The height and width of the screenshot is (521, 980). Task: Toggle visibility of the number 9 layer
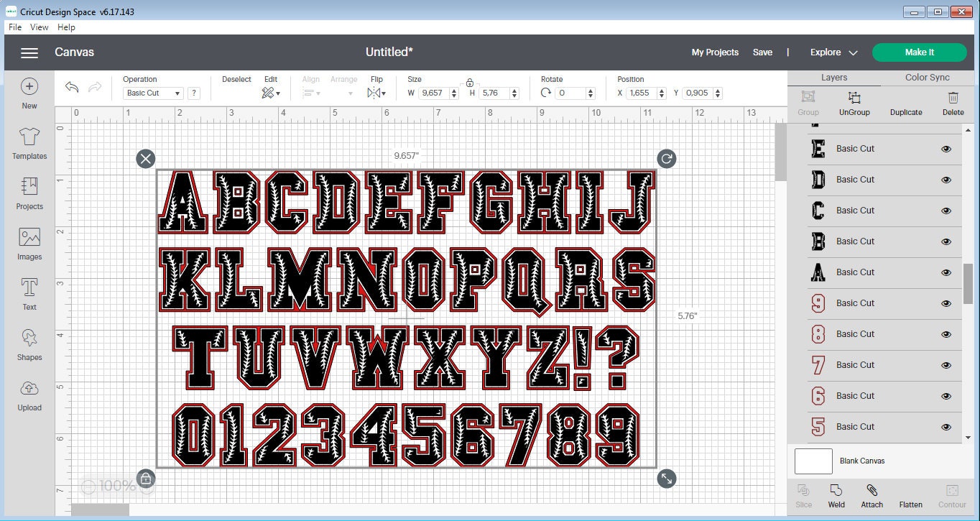coord(946,303)
